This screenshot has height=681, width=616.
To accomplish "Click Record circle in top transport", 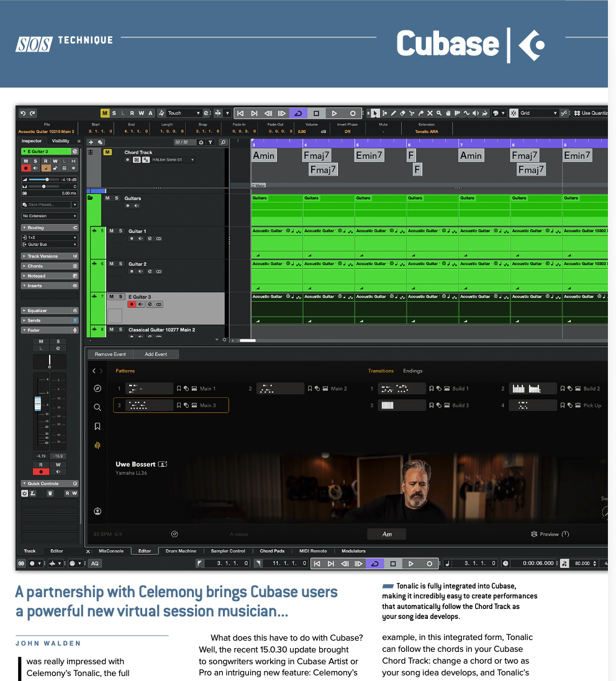I will (353, 114).
